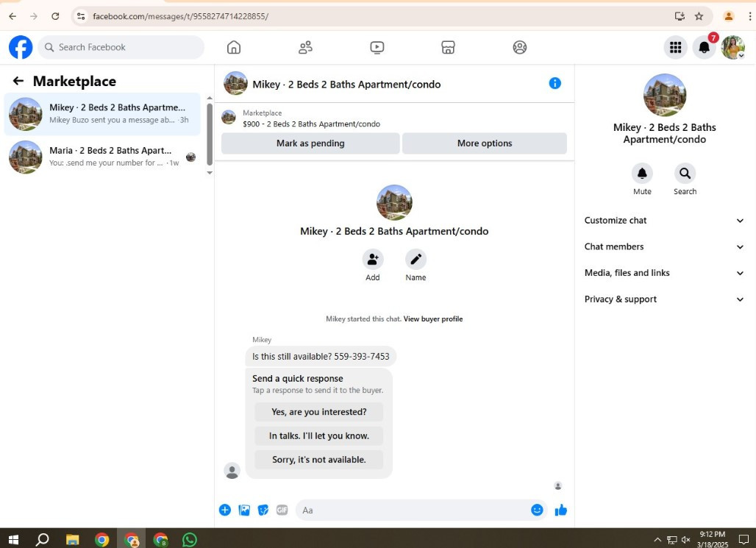Open the emoji picker in message box
Screen dimensions: 756x548
tap(537, 510)
